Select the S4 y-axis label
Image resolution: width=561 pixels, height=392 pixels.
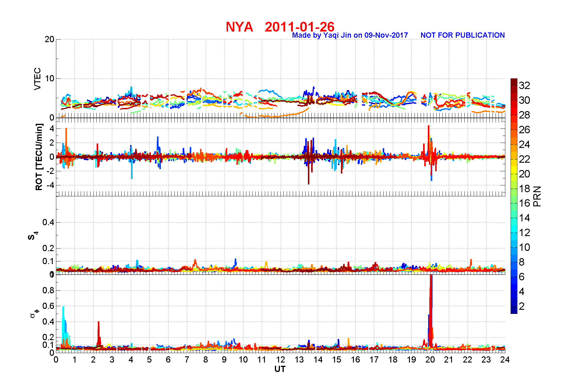pos(33,236)
